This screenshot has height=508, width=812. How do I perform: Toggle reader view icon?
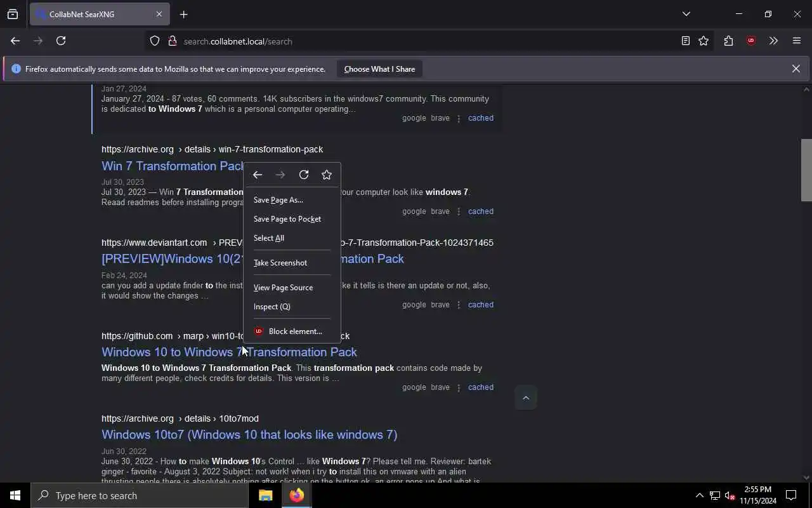(686, 41)
